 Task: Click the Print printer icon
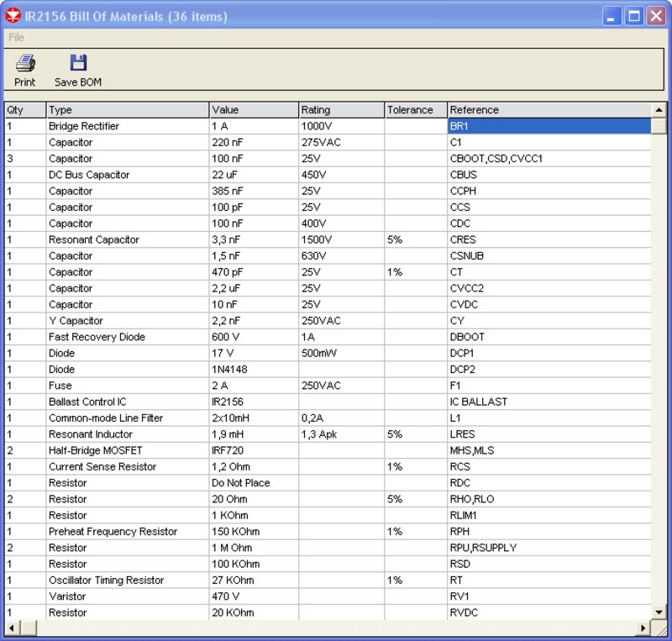[x=25, y=63]
